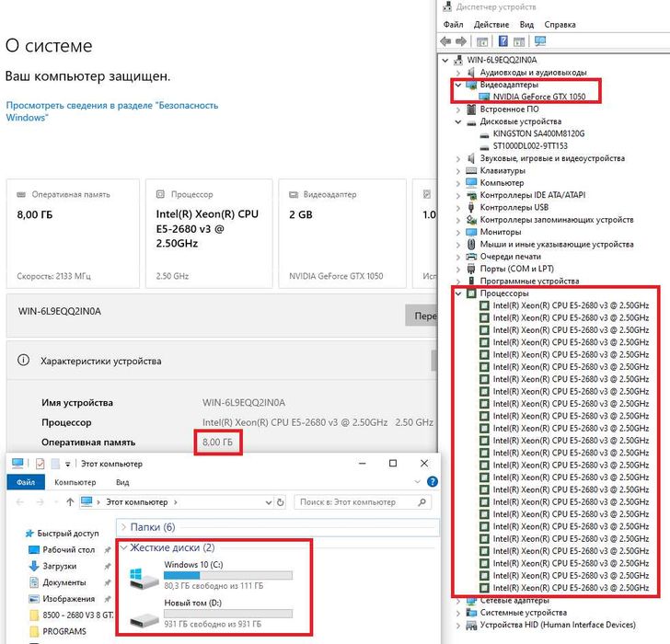Click the Back arrow in Device Manager toolbar
This screenshot has height=644, width=670.
(445, 41)
